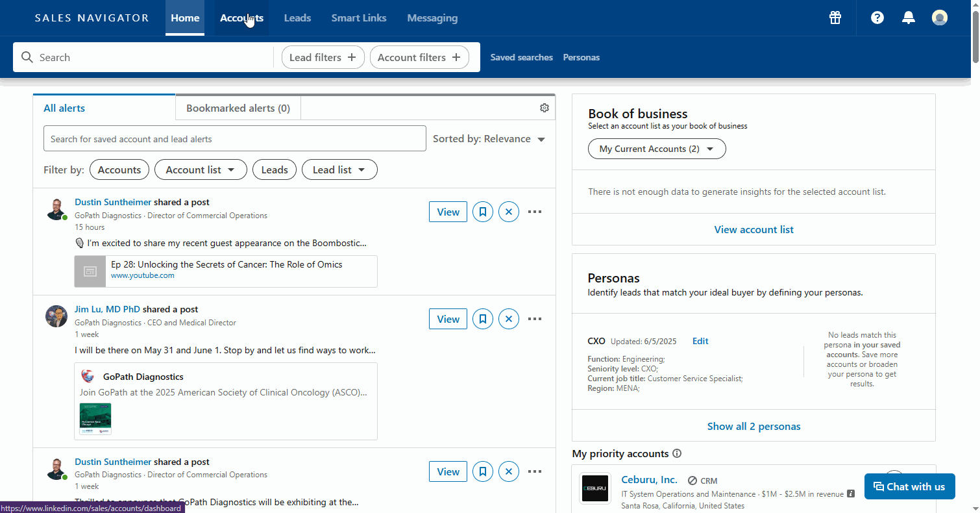Open the profile avatar menu
This screenshot has width=980, height=513.
point(939,18)
